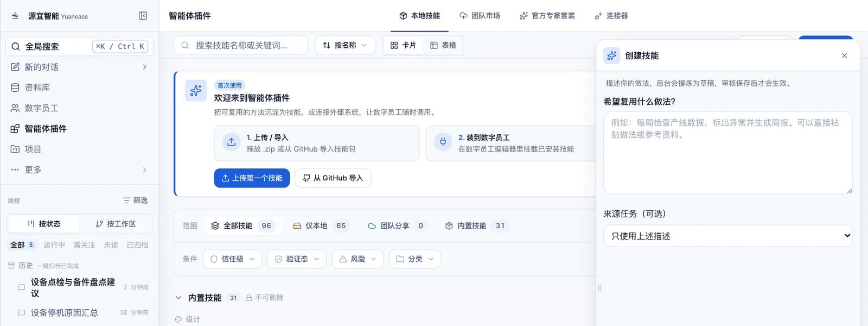The height and width of the screenshot is (326, 868).
Task: Click the panel resize grip handle
Action: tap(599, 288)
